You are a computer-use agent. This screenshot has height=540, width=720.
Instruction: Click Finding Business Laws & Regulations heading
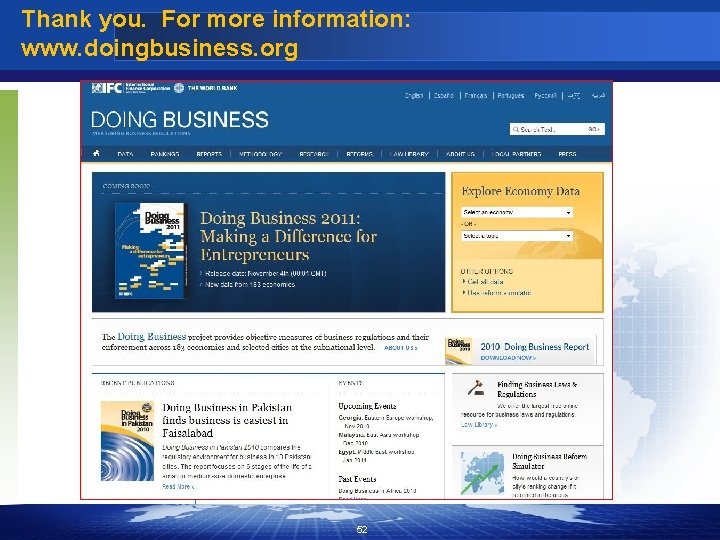click(537, 389)
